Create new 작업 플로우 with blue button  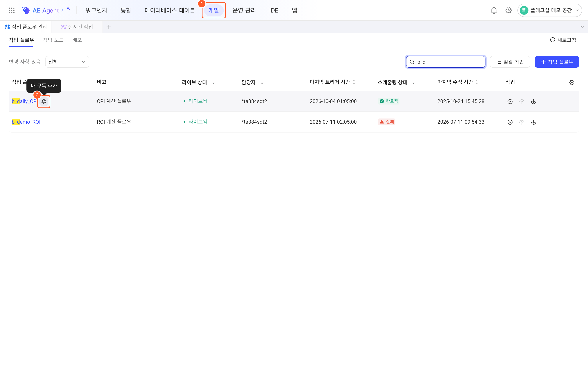557,62
